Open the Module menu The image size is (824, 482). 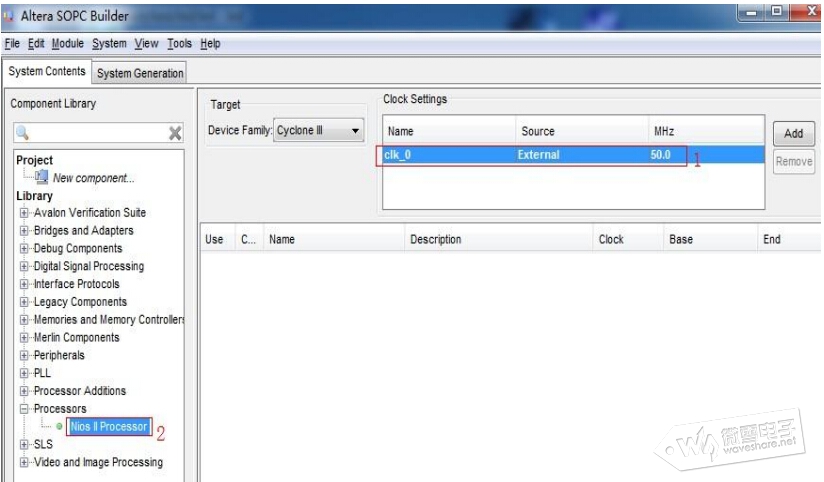[68, 44]
